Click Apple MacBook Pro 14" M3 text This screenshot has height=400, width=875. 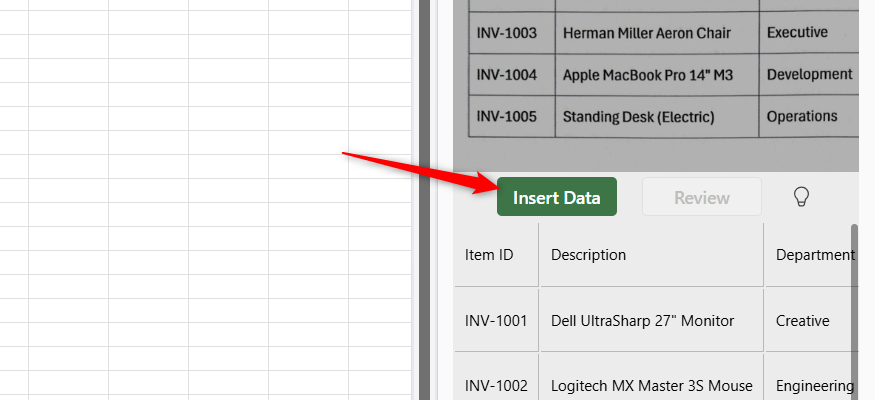pyautogui.click(x=648, y=75)
